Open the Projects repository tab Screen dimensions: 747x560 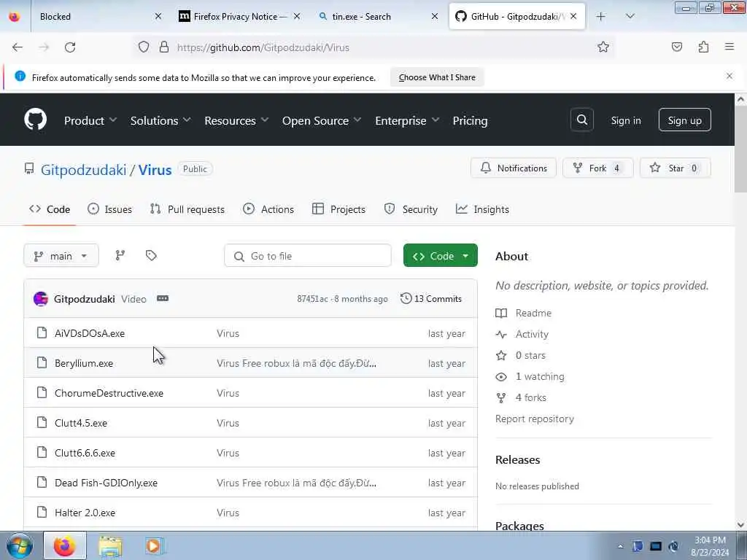(338, 209)
